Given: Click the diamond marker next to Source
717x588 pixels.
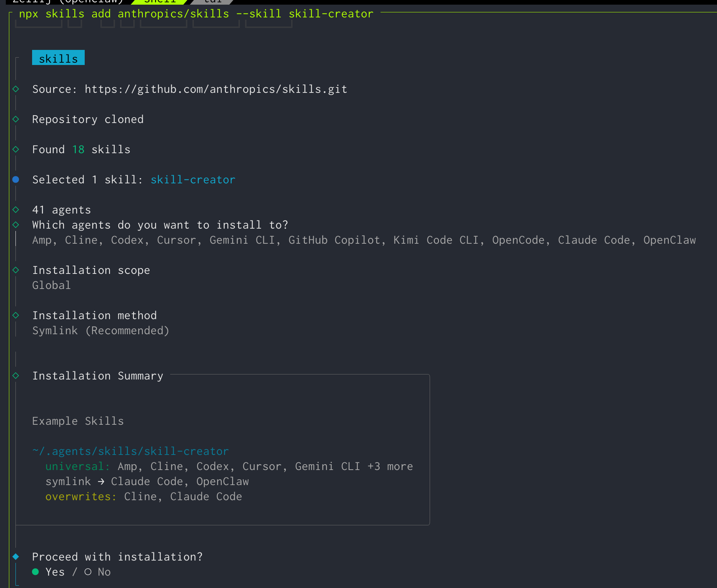Looking at the screenshot, I should coord(16,89).
